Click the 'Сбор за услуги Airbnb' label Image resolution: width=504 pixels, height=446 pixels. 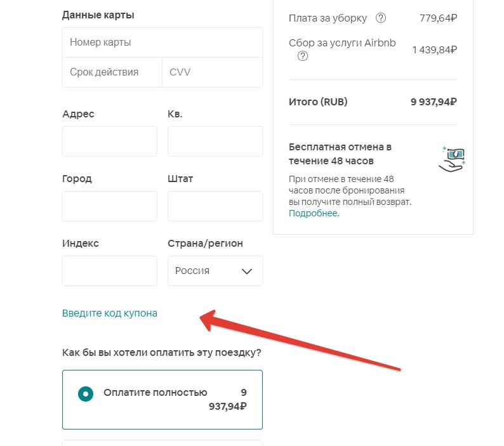click(342, 43)
